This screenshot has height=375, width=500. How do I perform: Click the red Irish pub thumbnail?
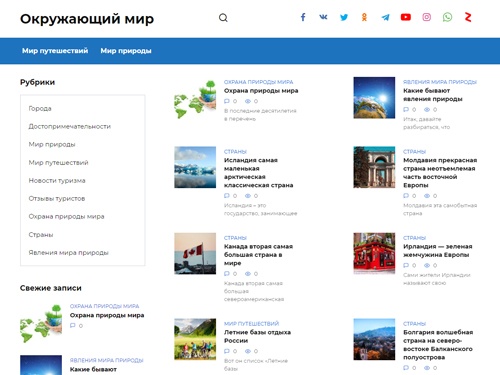tap(374, 253)
